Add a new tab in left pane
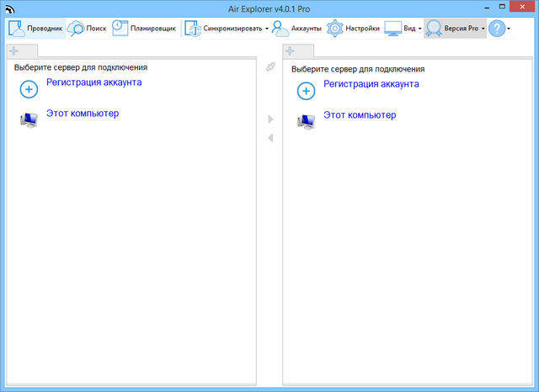The height and width of the screenshot is (392, 539). [14, 51]
